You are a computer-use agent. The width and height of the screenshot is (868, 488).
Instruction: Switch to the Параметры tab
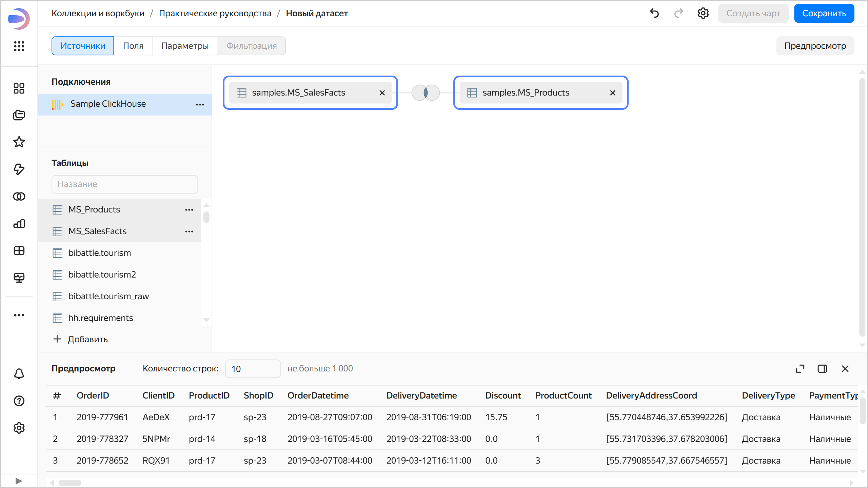[185, 46]
